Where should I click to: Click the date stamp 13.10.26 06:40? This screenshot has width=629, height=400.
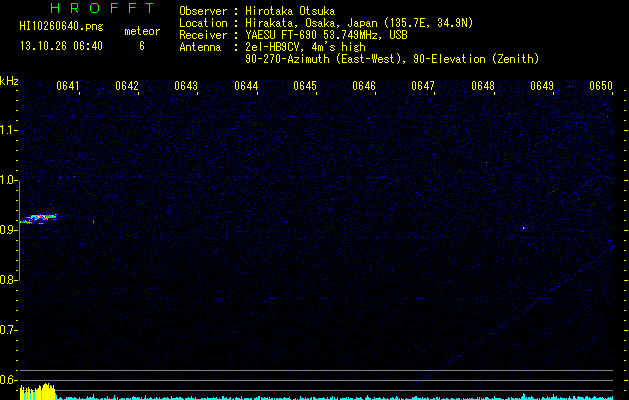[x=61, y=46]
